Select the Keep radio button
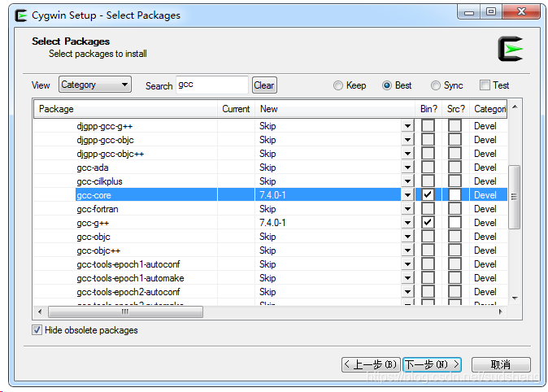 coord(338,85)
